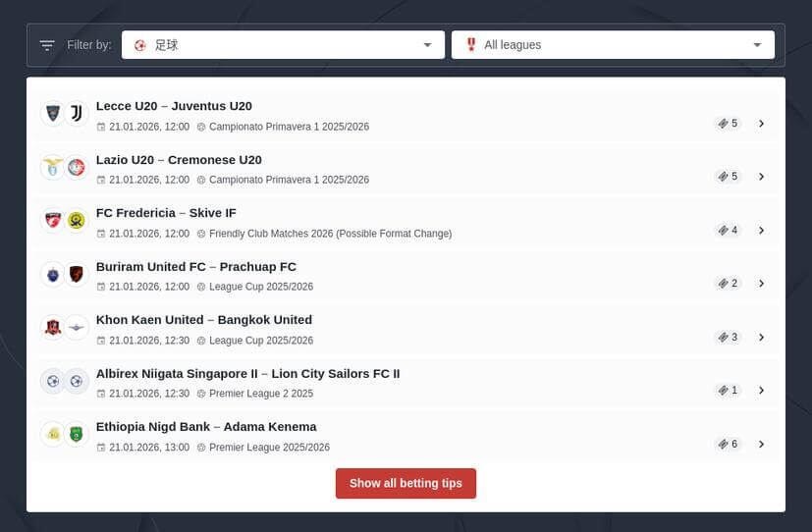Open Albirex Niigata Singapore II match title
The height and width of the screenshot is (532, 812).
click(247, 374)
